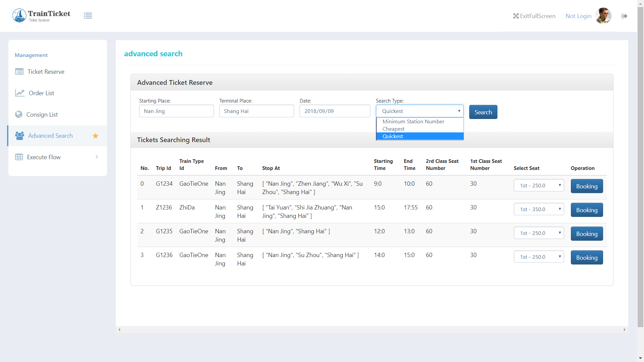Open the Advanced Search menu item
This screenshot has height=362, width=644.
[x=50, y=136]
